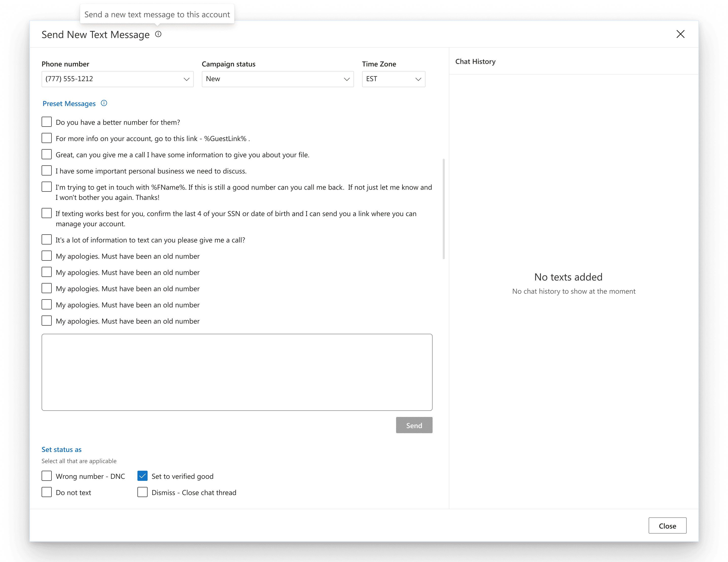The width and height of the screenshot is (728, 562).
Task: Check 'I have some important personal business' preset
Action: click(x=47, y=170)
